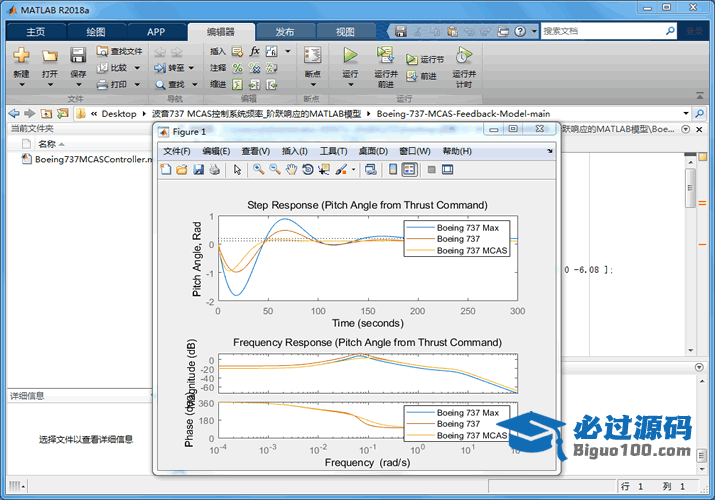Collapse the ribbon using the arrow
715x500 pixels.
coord(700,96)
